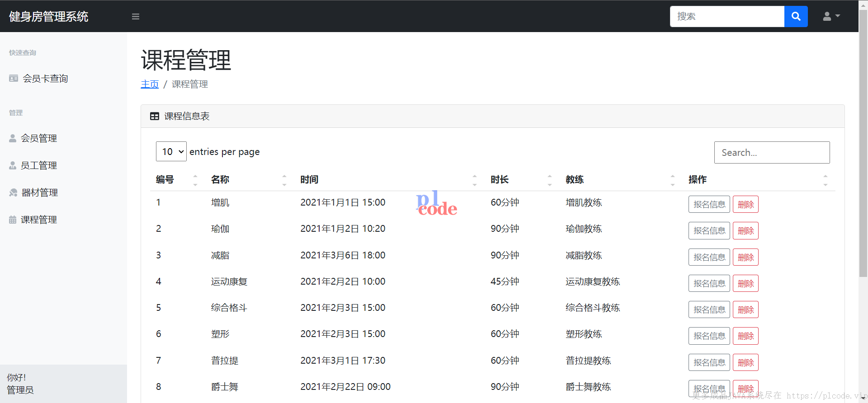Delete the 塑形 course
Viewport: 868px width, 403px height.
[745, 336]
